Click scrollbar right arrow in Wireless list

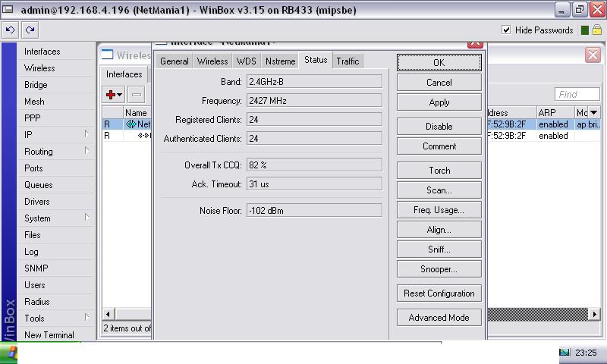(x=594, y=314)
